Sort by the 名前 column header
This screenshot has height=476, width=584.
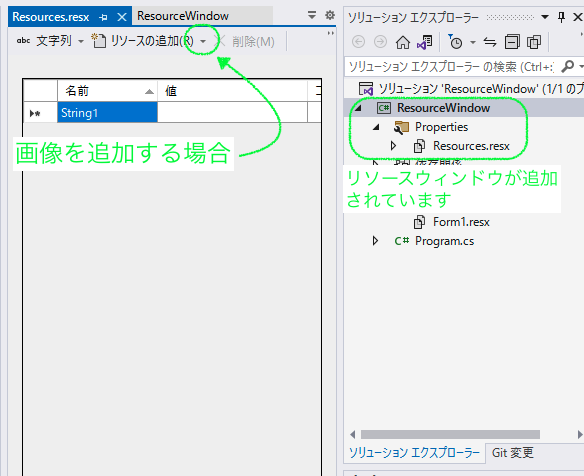[x=107, y=91]
